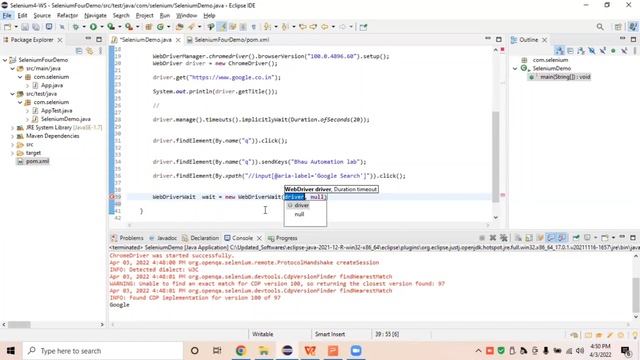Click the New Java Class icon
The height and width of the screenshot is (360, 640).
tap(160, 27)
